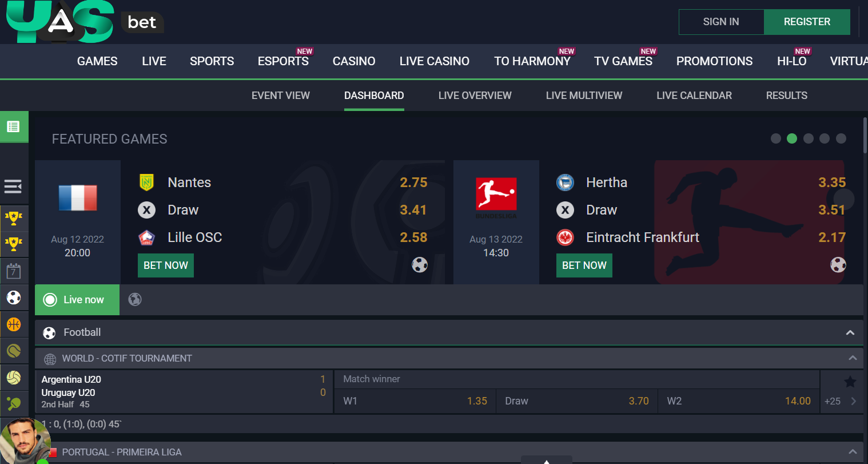Toggle the Live now filter
This screenshot has width=868, height=464.
(77, 300)
